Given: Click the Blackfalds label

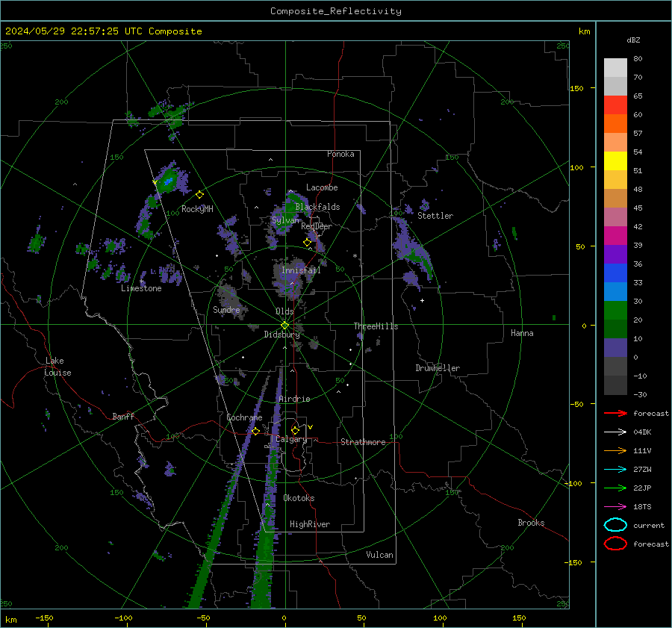Looking at the screenshot, I should 317,207.
